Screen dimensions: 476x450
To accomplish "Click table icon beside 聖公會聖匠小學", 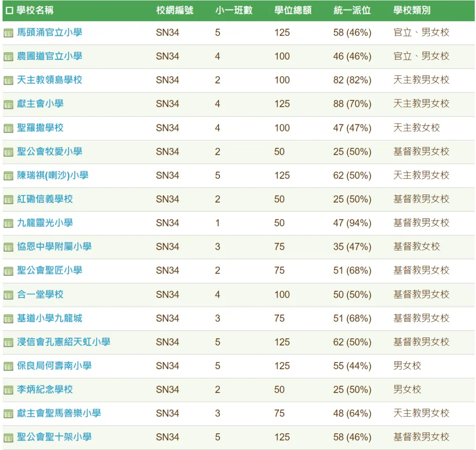I will pyautogui.click(x=8, y=271).
